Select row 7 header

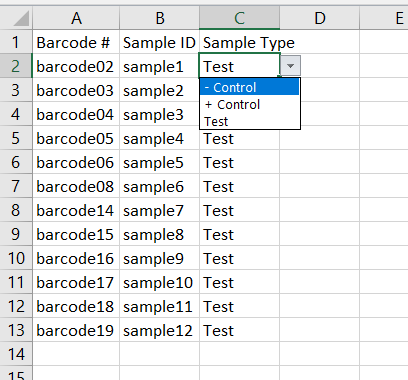(16, 186)
